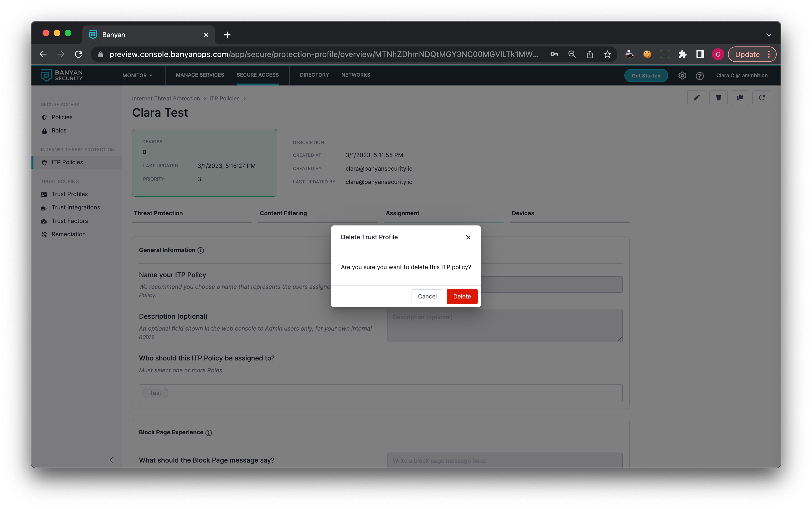Viewport: 812px width, 509px height.
Task: Switch to the Devices tab
Action: pyautogui.click(x=570, y=213)
